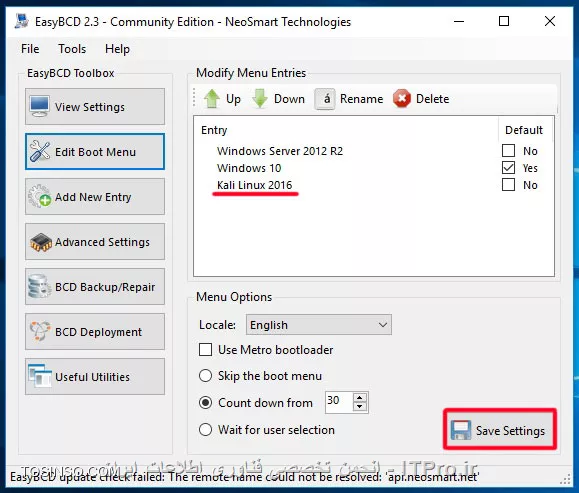The width and height of the screenshot is (579, 493).
Task: Increase countdown value with up spinner
Action: [360, 397]
